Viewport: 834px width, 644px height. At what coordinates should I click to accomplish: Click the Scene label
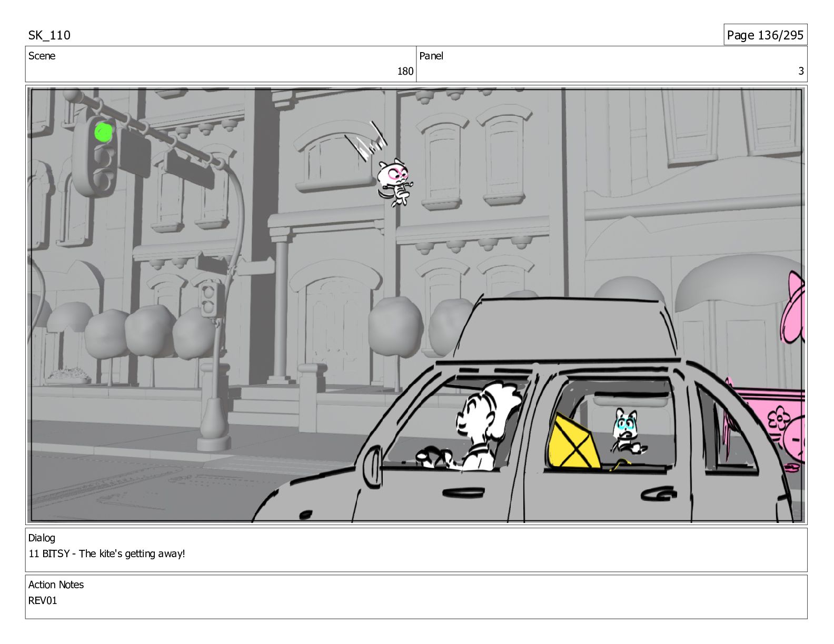pyautogui.click(x=42, y=56)
